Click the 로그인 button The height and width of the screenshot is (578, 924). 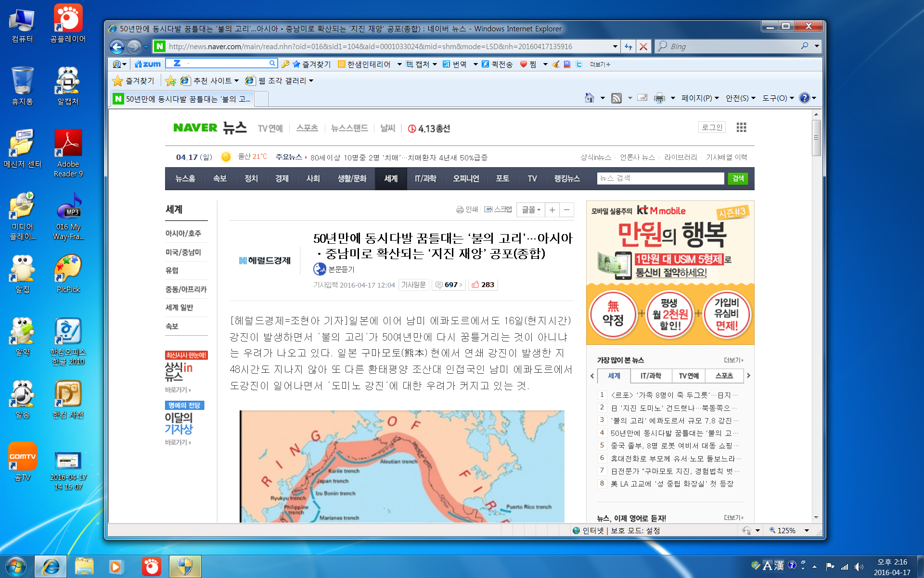(x=712, y=127)
